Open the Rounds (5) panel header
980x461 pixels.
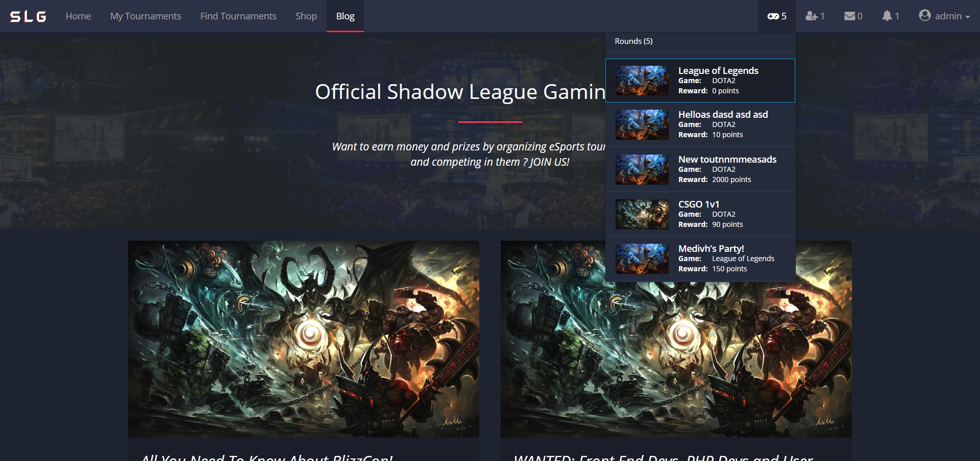[x=634, y=41]
